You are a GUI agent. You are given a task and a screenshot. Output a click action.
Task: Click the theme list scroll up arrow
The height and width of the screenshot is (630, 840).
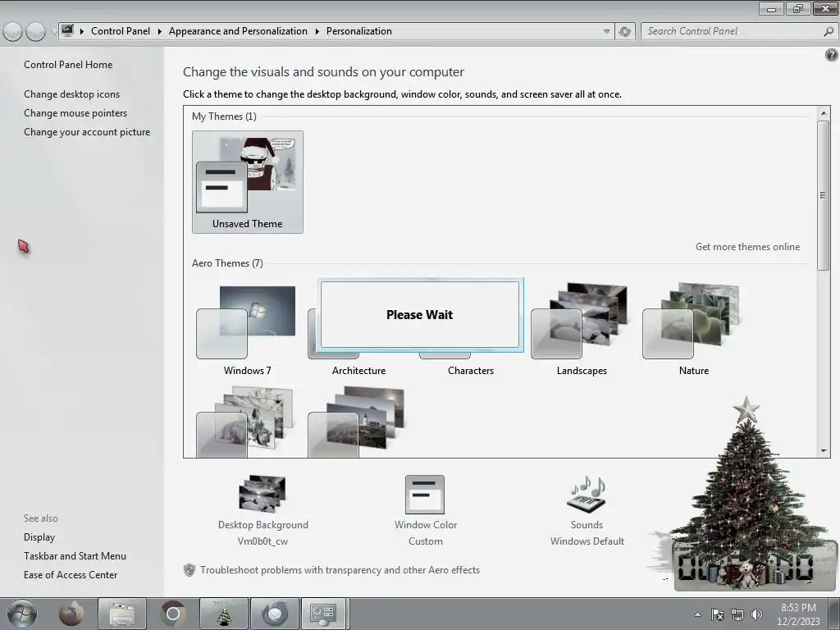(824, 113)
